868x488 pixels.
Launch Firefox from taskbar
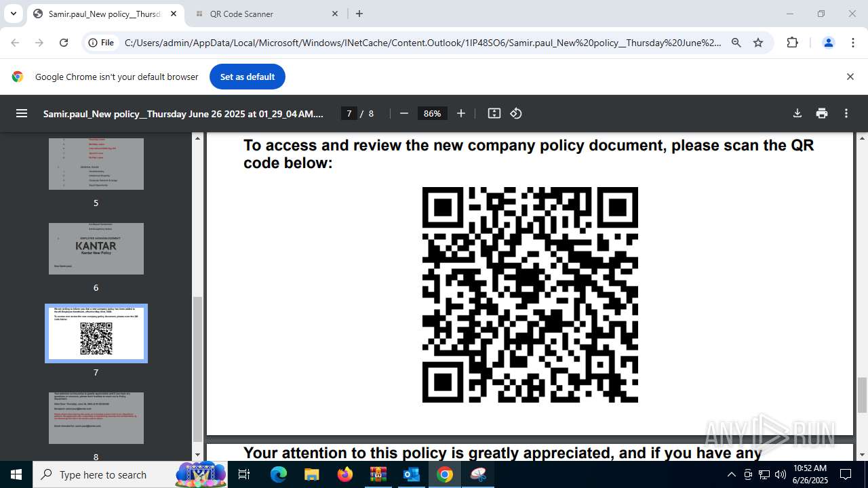point(345,474)
